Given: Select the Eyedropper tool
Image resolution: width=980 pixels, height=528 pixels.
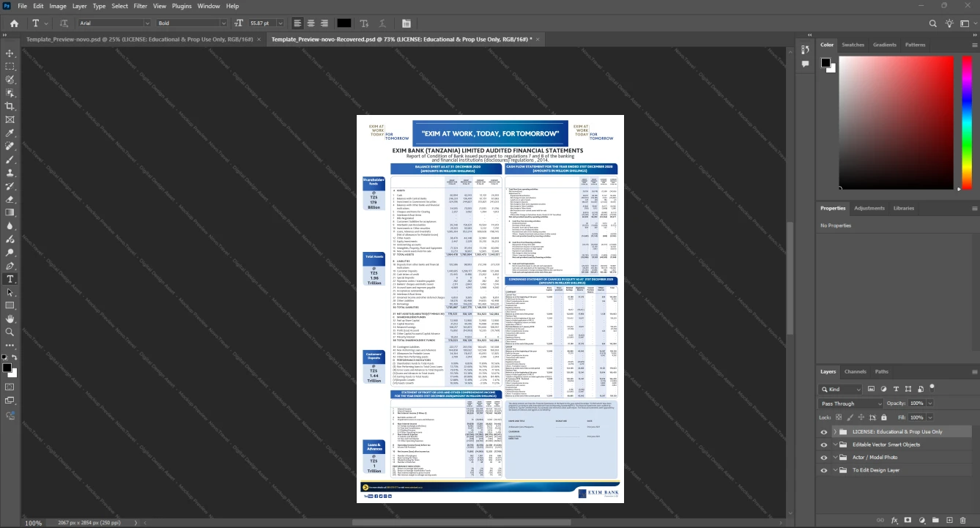Looking at the screenshot, I should (10, 133).
